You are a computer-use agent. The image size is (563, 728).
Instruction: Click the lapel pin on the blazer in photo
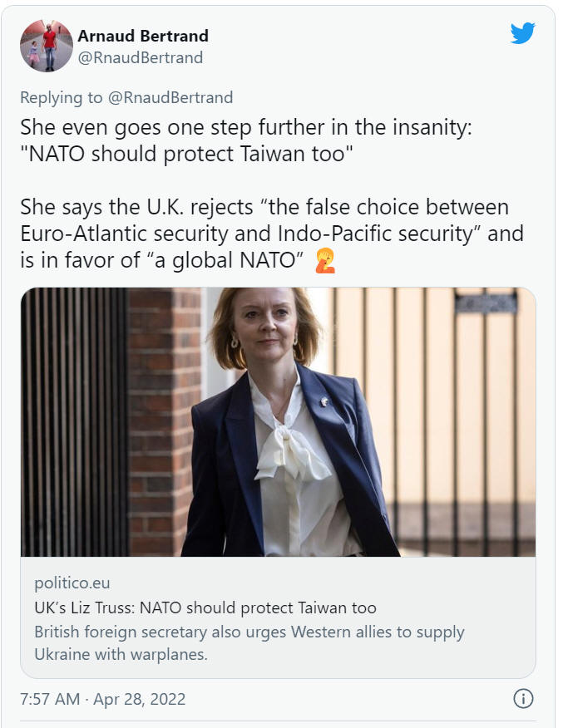(x=324, y=401)
